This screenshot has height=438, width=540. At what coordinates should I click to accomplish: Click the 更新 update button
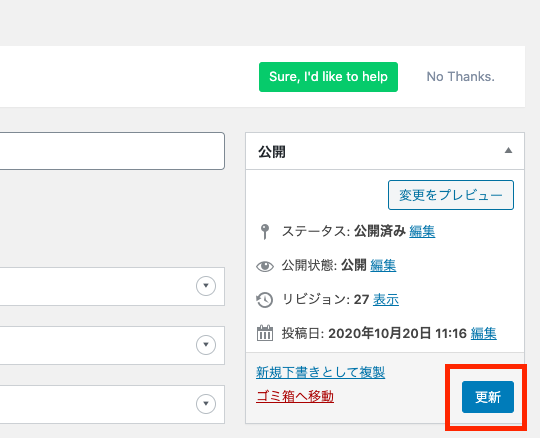pos(488,397)
